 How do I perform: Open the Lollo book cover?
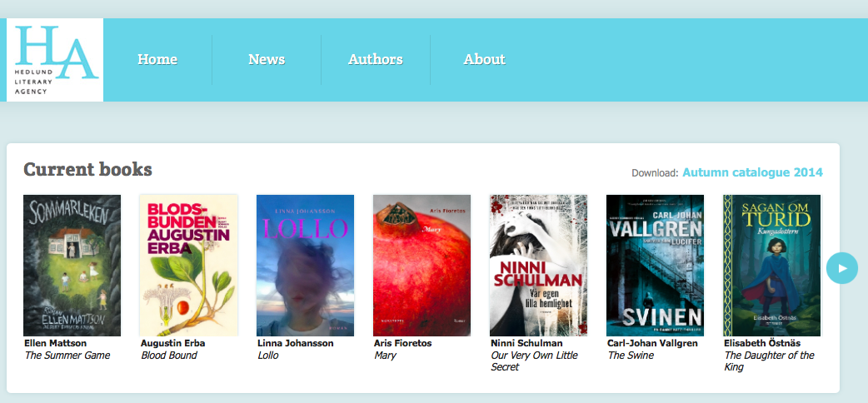(x=305, y=265)
